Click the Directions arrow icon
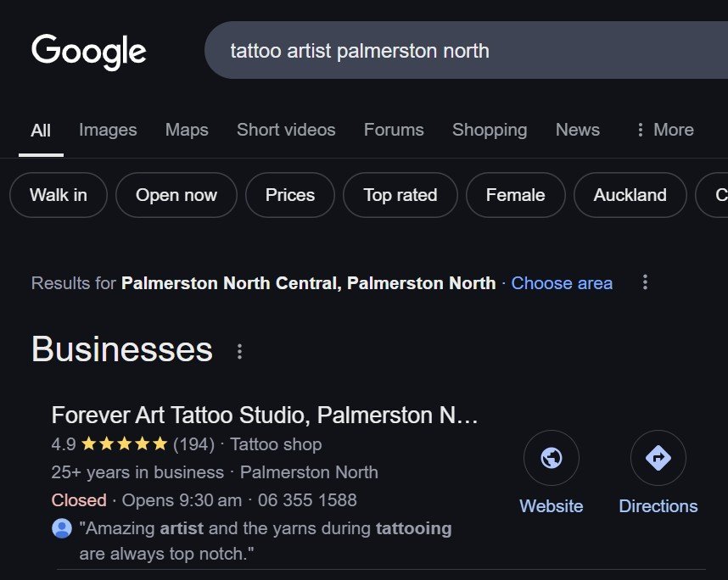728x580 pixels. (658, 458)
